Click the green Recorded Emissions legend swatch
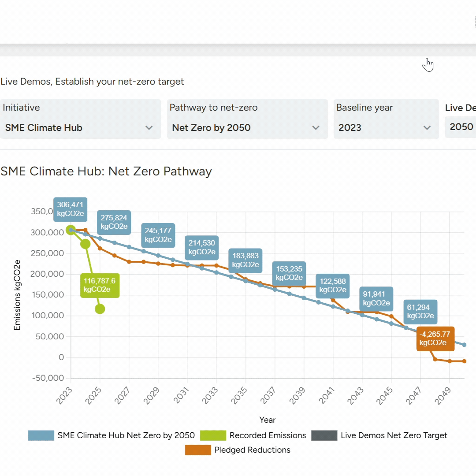Viewport: 476px width, 476px height. coord(213,435)
